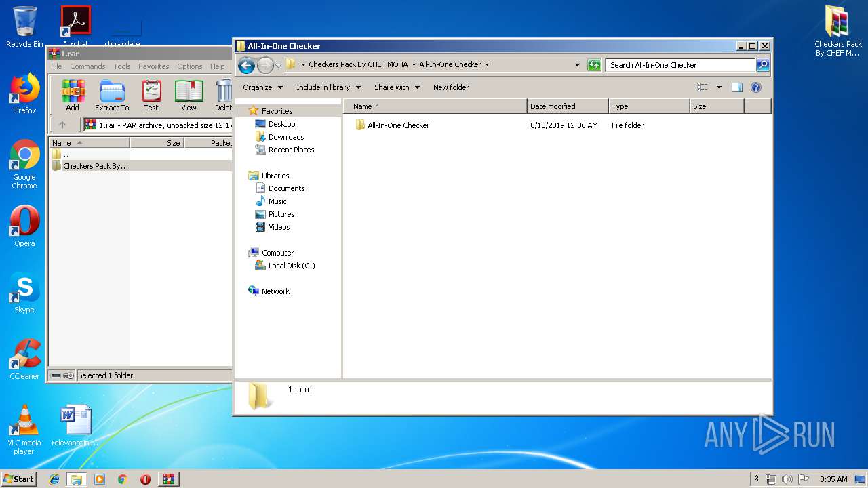This screenshot has height=488, width=868.
Task: Toggle the Explorer preview pane icon
Action: tap(737, 87)
